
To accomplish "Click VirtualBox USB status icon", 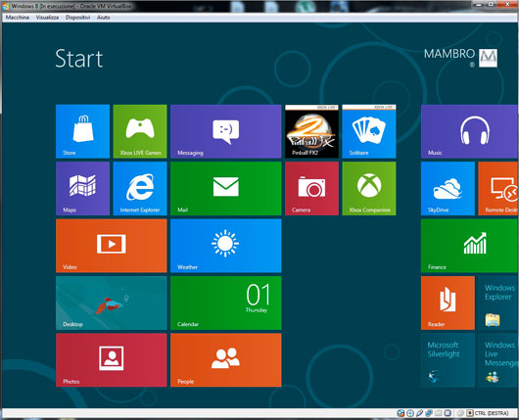I will coord(420,413).
